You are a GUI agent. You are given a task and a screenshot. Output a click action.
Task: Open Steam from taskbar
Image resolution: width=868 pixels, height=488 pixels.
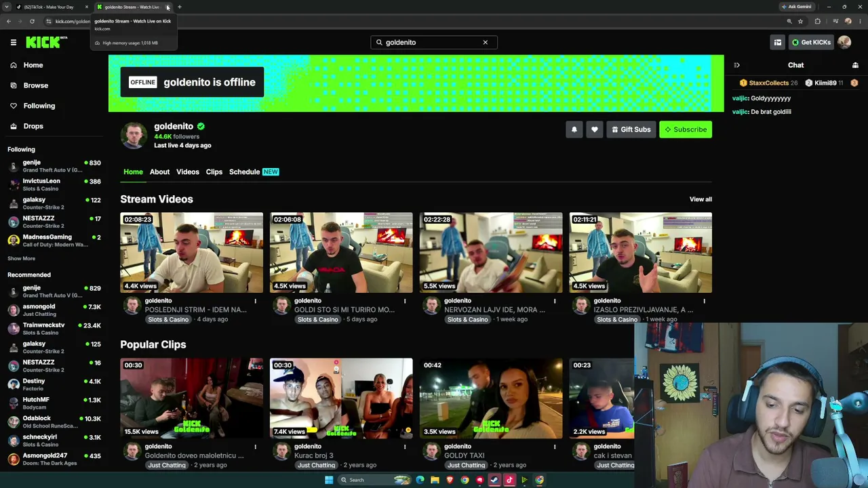pyautogui.click(x=494, y=480)
